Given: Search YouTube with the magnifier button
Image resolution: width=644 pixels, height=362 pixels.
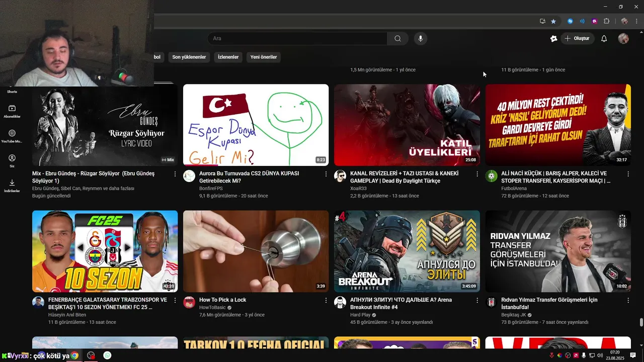Looking at the screenshot, I should pyautogui.click(x=397, y=39).
